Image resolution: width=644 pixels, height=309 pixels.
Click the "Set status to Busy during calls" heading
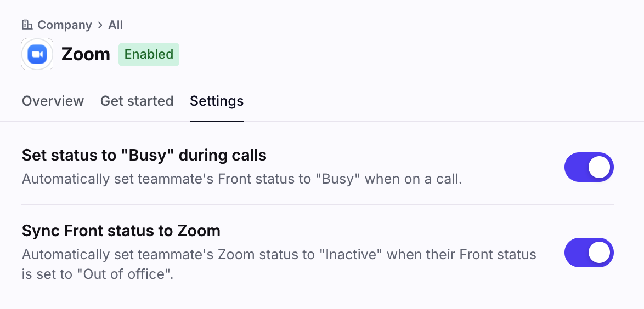pyautogui.click(x=144, y=156)
